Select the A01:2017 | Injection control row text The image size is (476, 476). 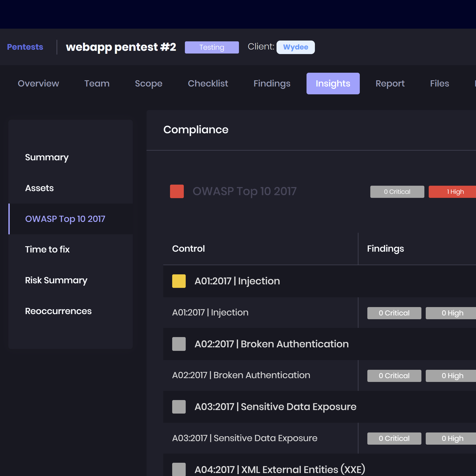point(210,312)
